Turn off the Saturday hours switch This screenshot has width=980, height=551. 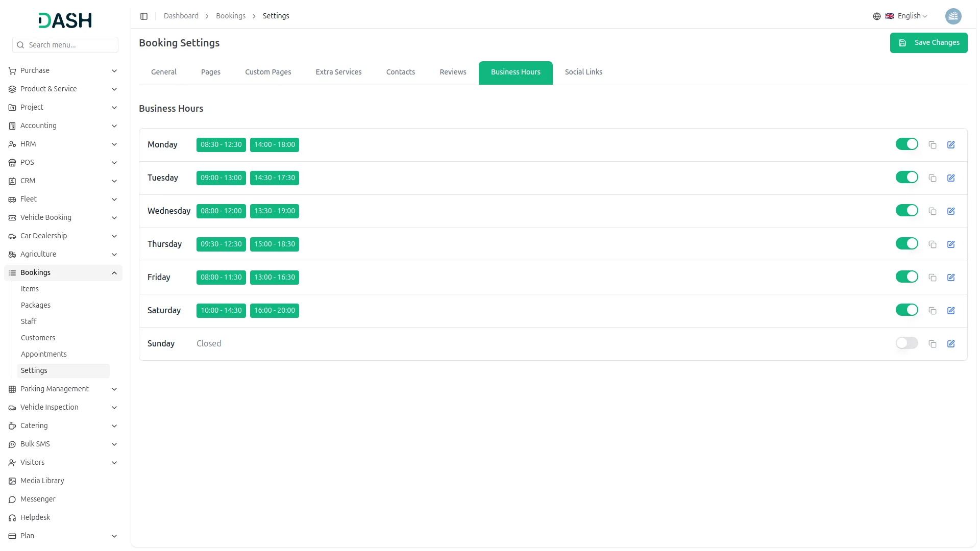(906, 310)
